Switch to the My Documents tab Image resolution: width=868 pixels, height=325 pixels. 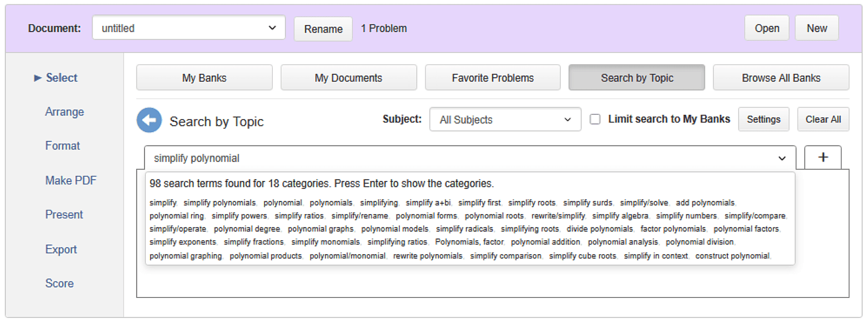349,77
